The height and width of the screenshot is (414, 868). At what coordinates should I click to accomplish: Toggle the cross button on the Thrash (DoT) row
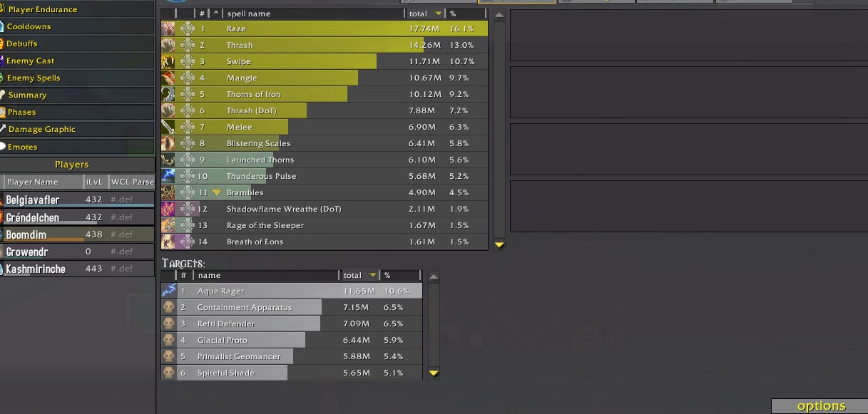click(187, 110)
